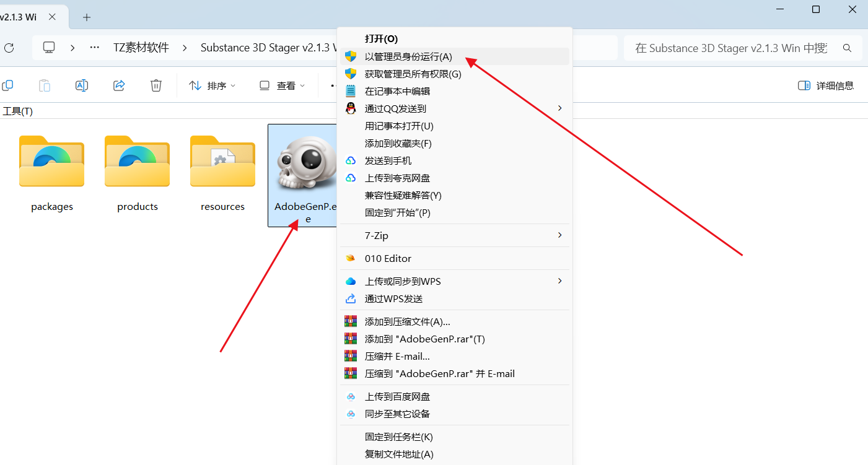Open the 工具(T) menu

18,111
